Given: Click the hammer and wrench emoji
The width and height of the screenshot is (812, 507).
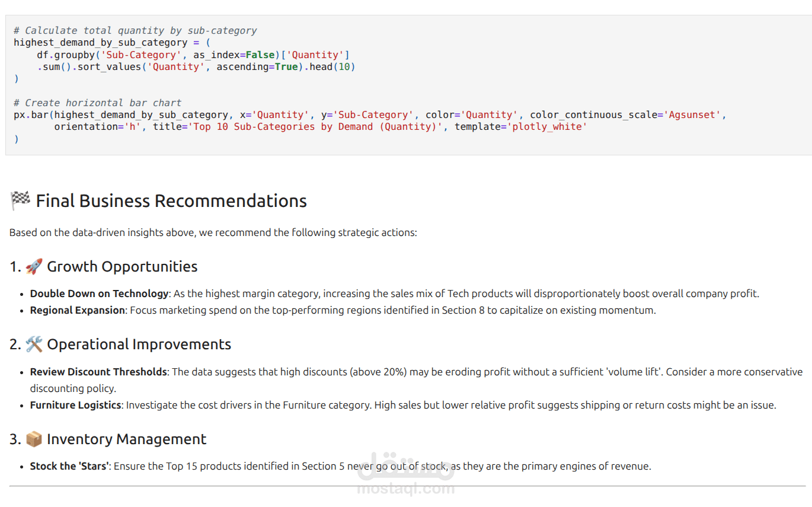Looking at the screenshot, I should (34, 345).
